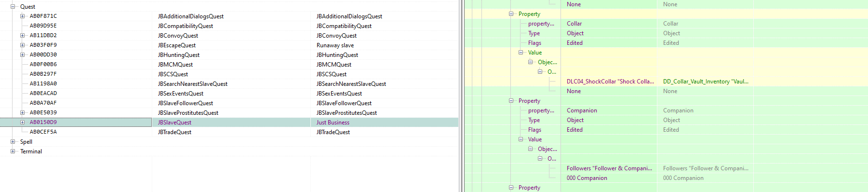Image resolution: width=868 pixels, height=192 pixels.
Task: Select the highlighted AB0150D9 form ID
Action: coord(43,123)
